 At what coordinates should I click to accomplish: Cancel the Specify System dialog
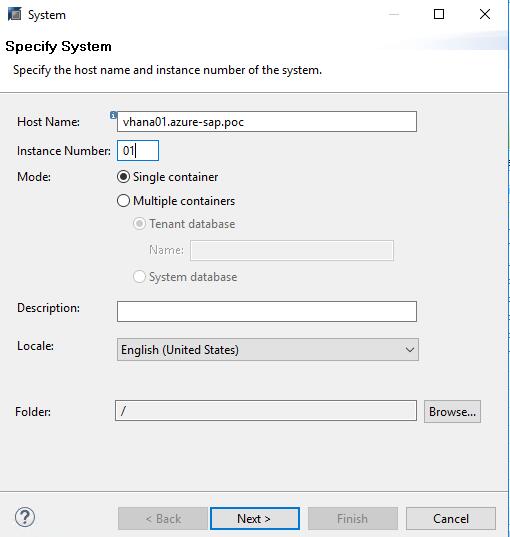[x=451, y=519]
